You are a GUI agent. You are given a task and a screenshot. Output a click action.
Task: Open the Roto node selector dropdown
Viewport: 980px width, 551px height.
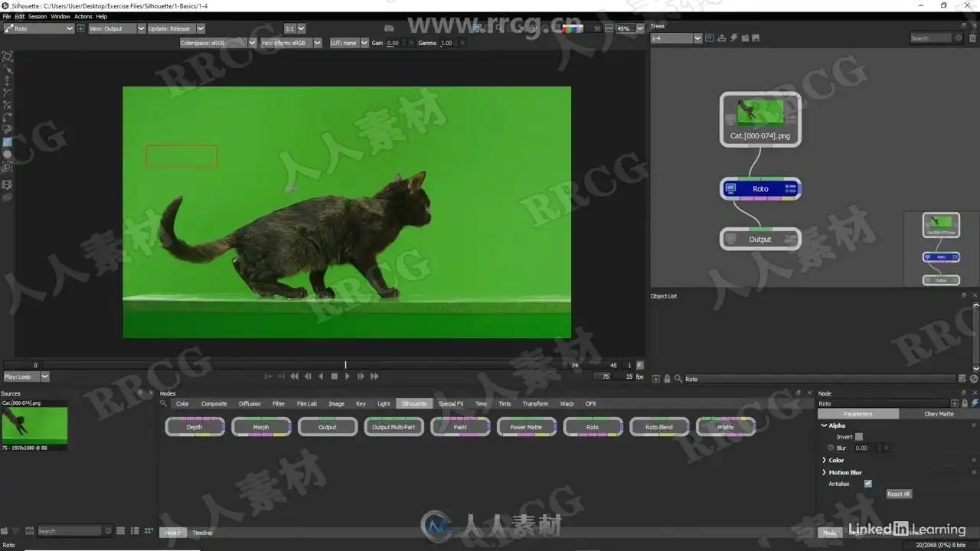[39, 28]
